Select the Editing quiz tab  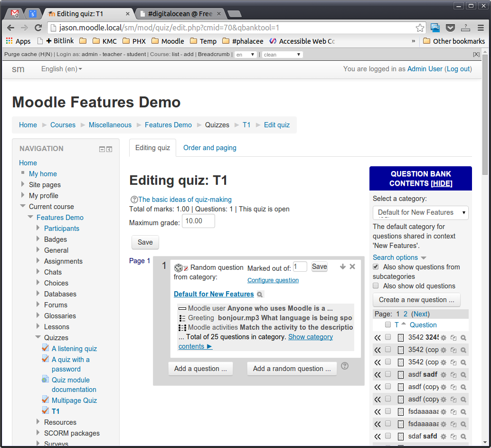coord(152,148)
